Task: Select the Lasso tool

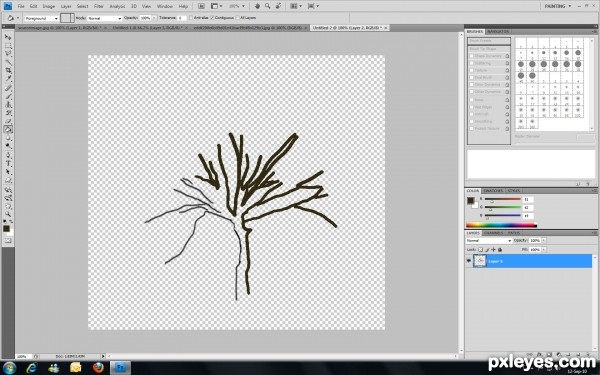Action: point(8,54)
